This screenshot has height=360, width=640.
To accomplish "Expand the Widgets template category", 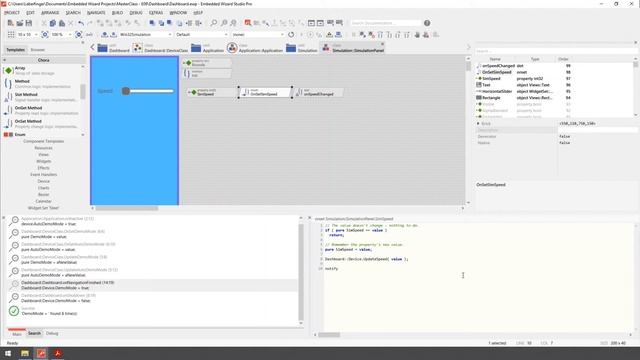I will coord(44,161).
